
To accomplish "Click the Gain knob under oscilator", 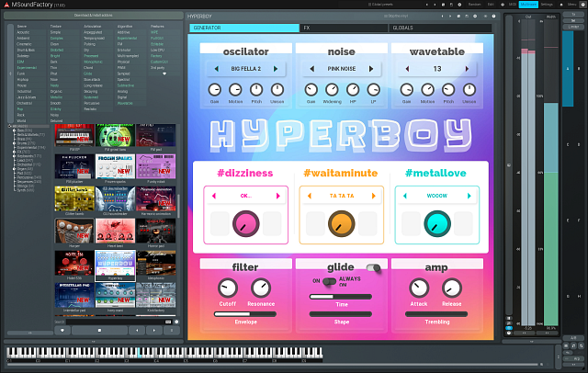I will coord(214,89).
